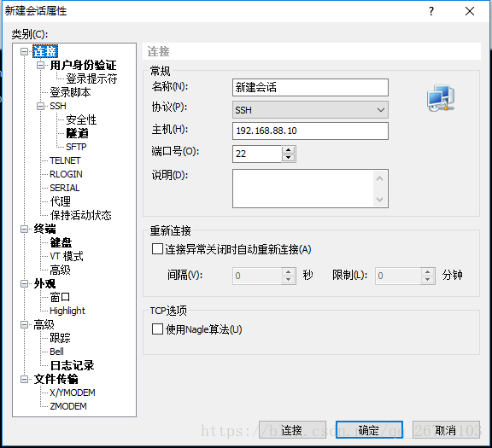Select SFTP in the tree

[x=76, y=147]
